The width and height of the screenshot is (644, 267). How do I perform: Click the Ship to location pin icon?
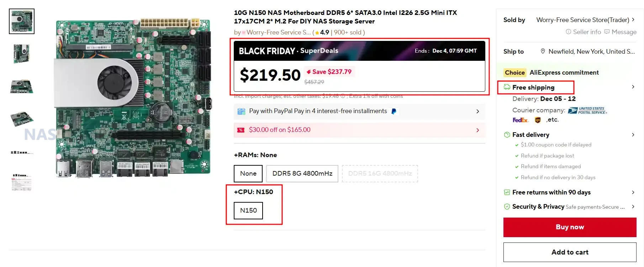click(x=543, y=51)
